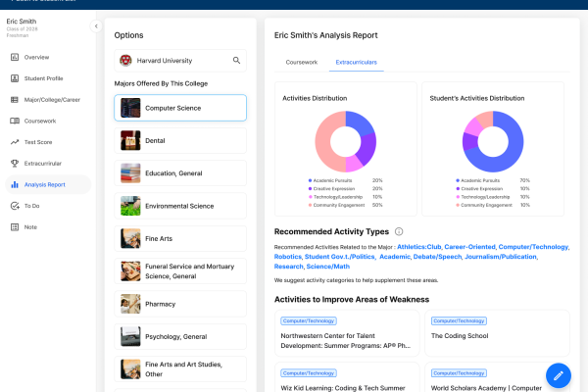Choose Funeral Service and Mortuary Science major
This screenshot has width=588, height=392.
(x=180, y=271)
